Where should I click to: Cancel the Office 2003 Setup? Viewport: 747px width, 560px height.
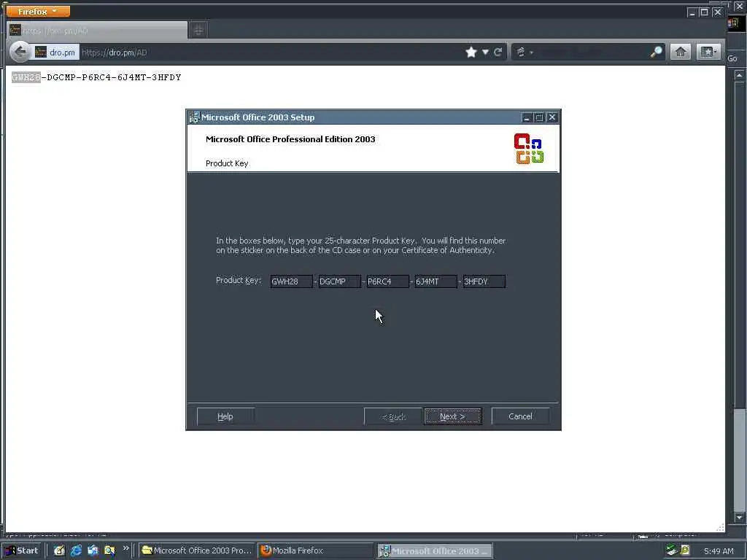(x=520, y=416)
